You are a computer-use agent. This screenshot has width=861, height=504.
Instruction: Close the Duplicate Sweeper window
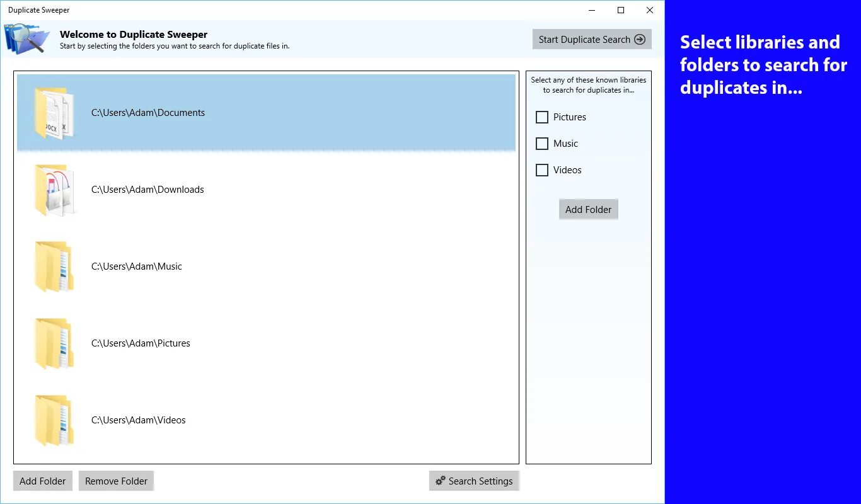[x=650, y=10]
